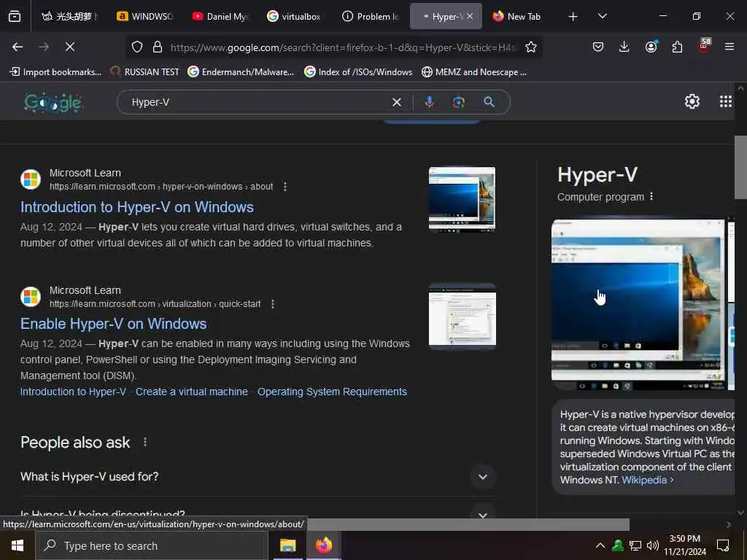Viewport: 747px width, 560px height.
Task: Switch to the New Tab tab
Action: coord(518,16)
